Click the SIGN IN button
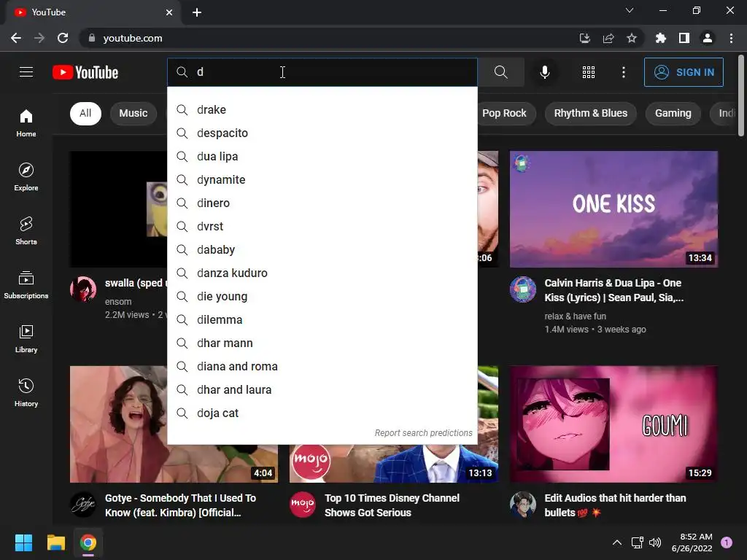The image size is (747, 560). click(684, 72)
